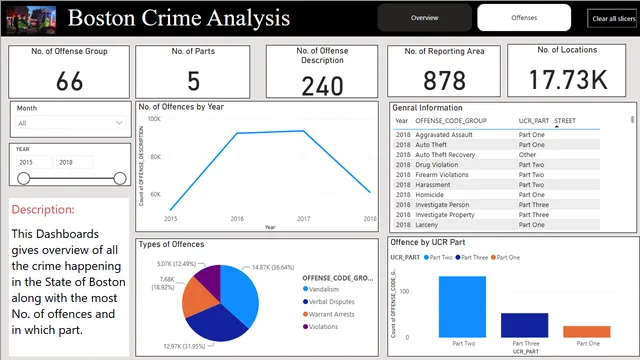Select the Auto Theft Recovery row
Screen dimensions: 640x360
click(496, 155)
